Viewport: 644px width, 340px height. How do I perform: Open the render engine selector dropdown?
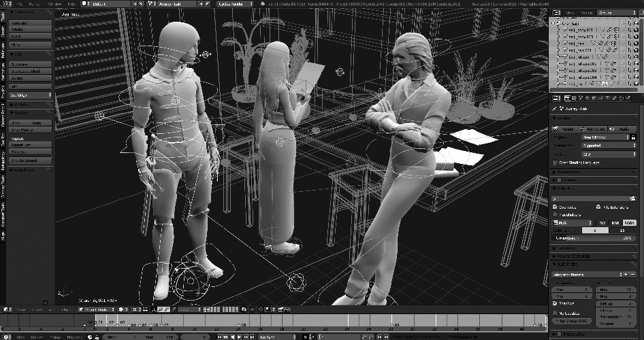click(235, 3)
